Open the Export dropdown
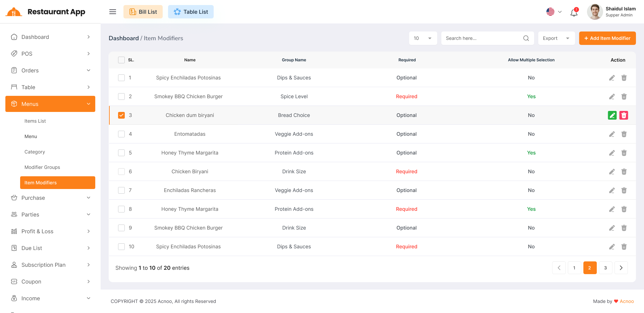The width and height of the screenshot is (644, 313). (556, 38)
